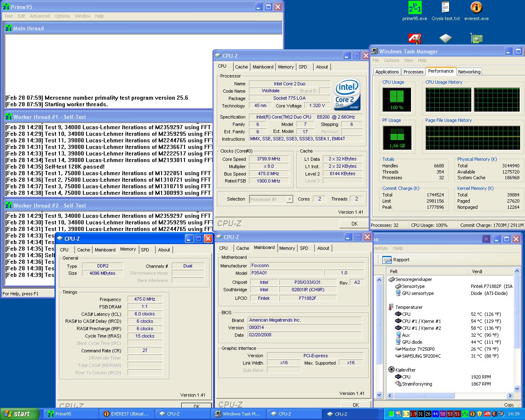Image resolution: width=525 pixels, height=420 pixels.
Task: Switch to the Networking tab in Task Manager
Action: click(469, 72)
